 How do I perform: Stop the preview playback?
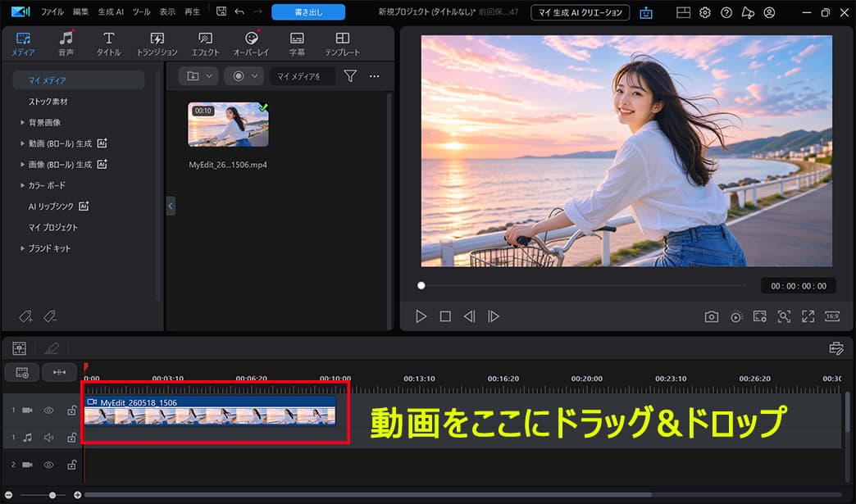[x=445, y=316]
